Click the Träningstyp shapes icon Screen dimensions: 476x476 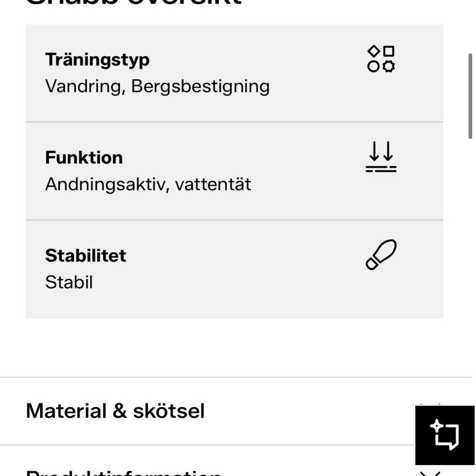pyautogui.click(x=381, y=59)
